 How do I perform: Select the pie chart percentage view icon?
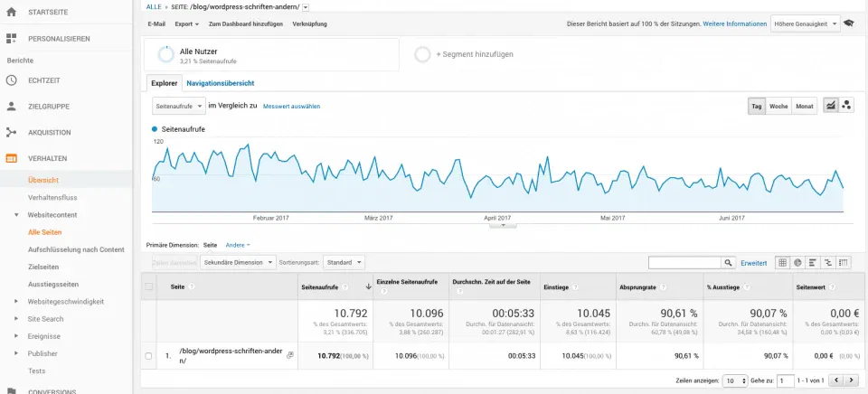pyautogui.click(x=797, y=263)
